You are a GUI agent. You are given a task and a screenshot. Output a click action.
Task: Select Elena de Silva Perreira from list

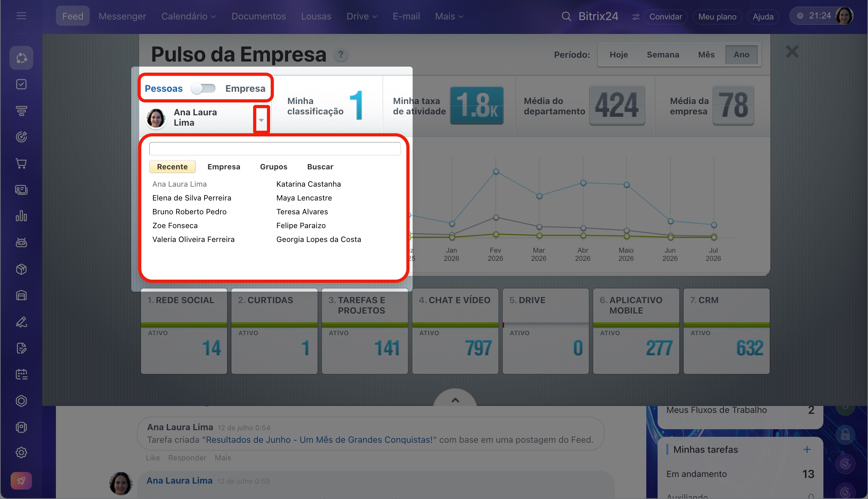pyautogui.click(x=192, y=198)
